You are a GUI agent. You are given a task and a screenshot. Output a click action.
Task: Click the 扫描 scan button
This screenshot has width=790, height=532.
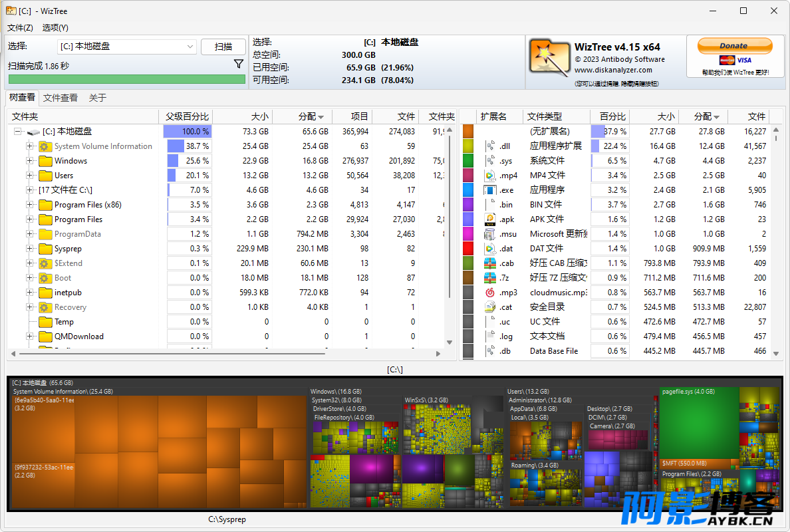pos(223,47)
